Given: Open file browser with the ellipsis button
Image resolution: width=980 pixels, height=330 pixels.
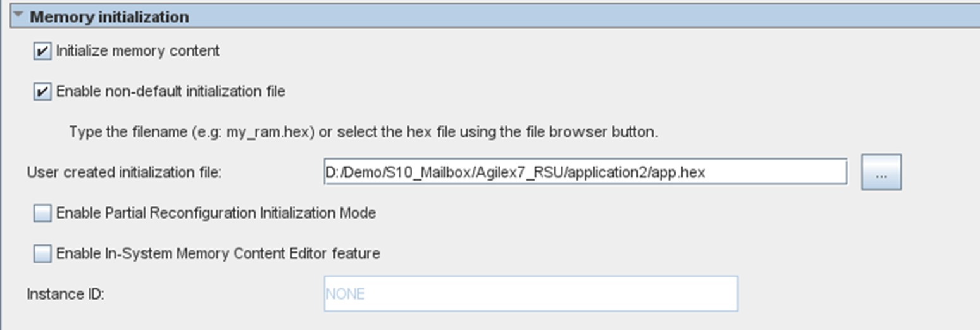Looking at the screenshot, I should point(881,172).
